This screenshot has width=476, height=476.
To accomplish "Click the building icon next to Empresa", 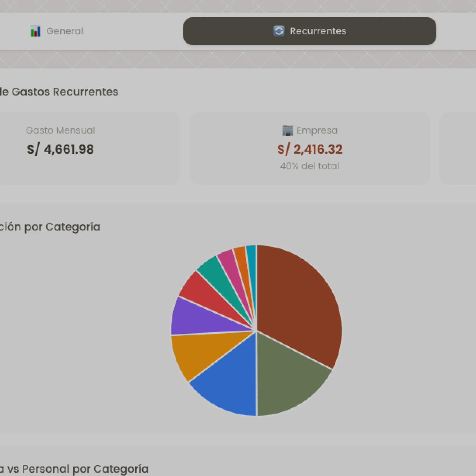I will pos(287,130).
